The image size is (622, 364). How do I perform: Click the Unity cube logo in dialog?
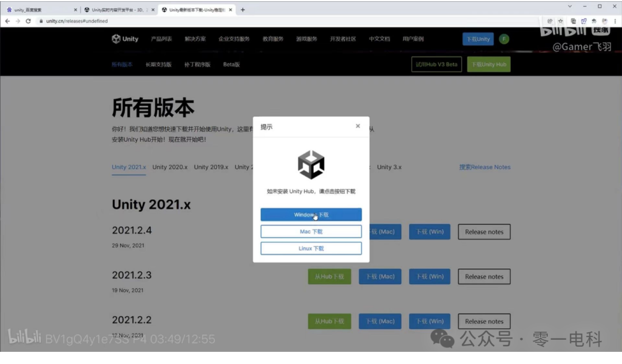[311, 165]
